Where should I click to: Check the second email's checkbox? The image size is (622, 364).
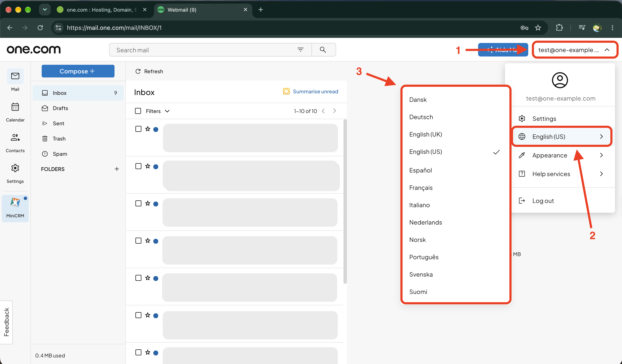point(138,166)
